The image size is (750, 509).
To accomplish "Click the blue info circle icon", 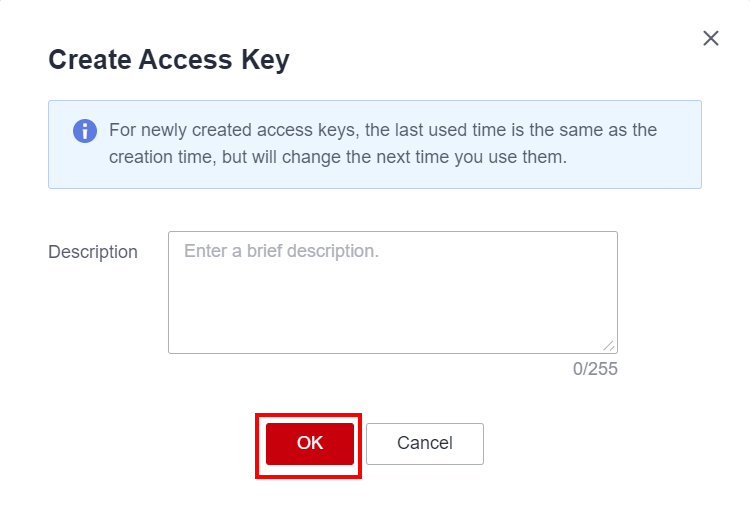I will coord(85,131).
